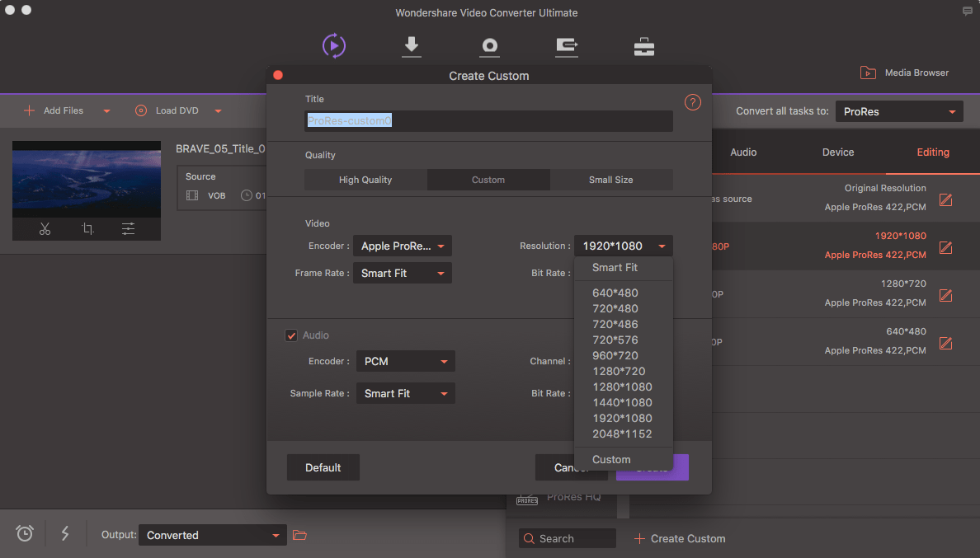980x558 pixels.
Task: Open the Media Browser
Action: point(904,73)
